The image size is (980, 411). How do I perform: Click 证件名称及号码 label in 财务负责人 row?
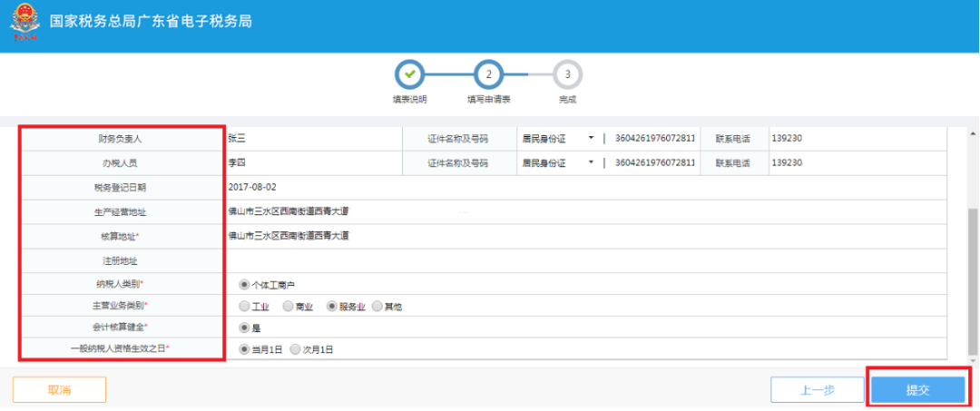click(458, 139)
